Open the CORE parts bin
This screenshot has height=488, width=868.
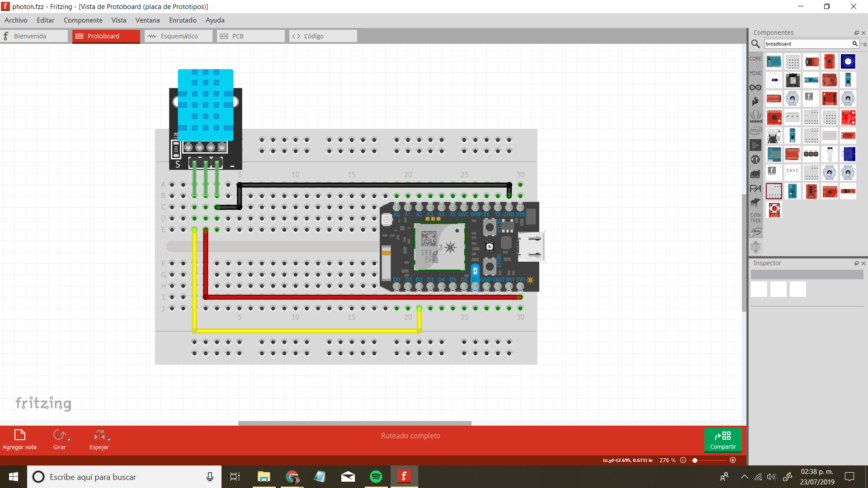click(x=755, y=59)
